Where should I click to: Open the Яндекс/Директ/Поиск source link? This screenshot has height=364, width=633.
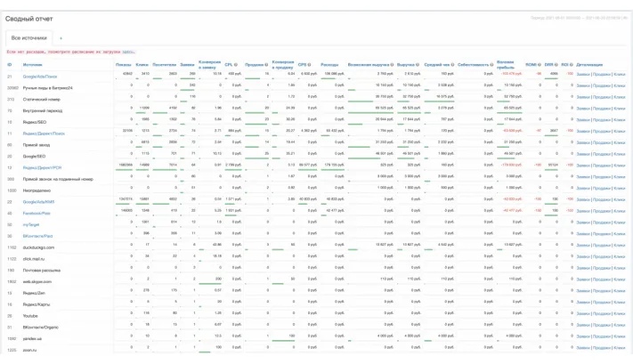click(44, 133)
